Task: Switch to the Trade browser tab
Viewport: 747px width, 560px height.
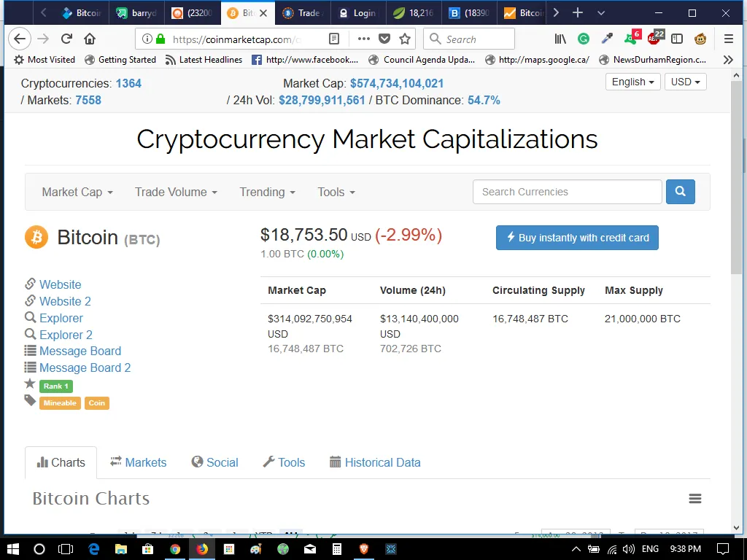Action: [303, 13]
